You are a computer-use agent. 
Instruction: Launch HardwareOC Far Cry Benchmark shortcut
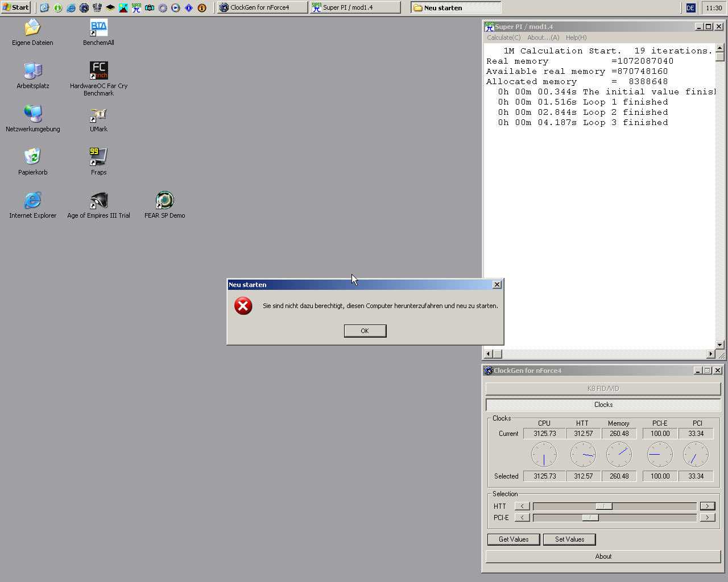point(98,78)
